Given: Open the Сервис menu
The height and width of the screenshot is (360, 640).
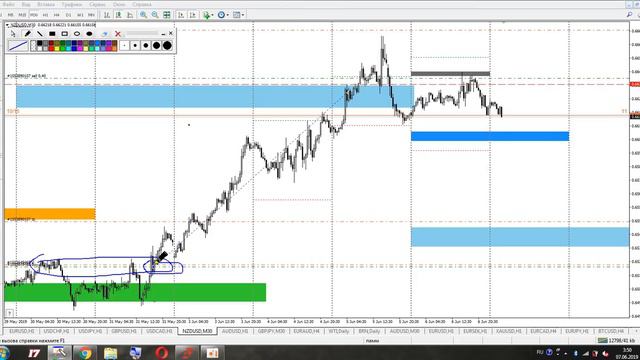Looking at the screenshot, I should tap(97, 4).
